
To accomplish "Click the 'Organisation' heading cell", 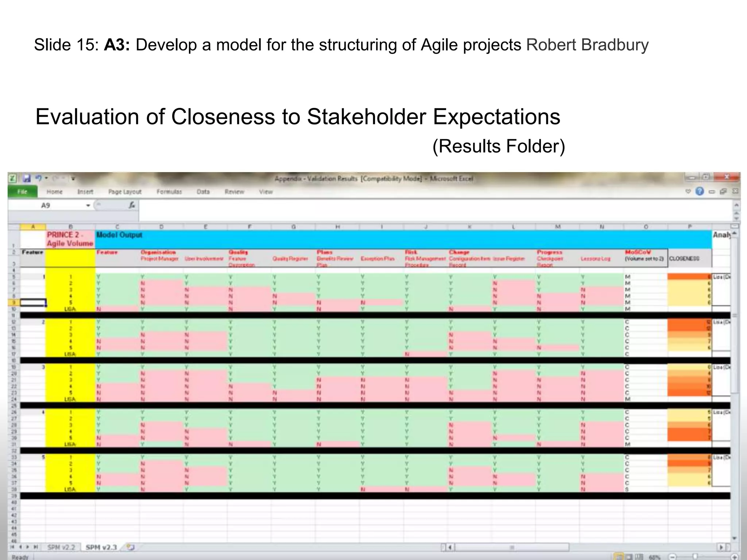I will tap(158, 252).
